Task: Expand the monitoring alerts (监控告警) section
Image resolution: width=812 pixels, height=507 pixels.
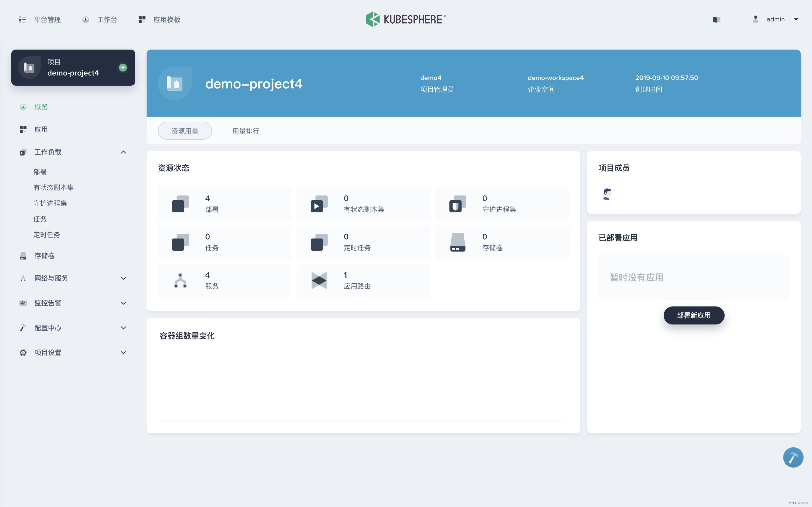Action: pyautogui.click(x=123, y=303)
